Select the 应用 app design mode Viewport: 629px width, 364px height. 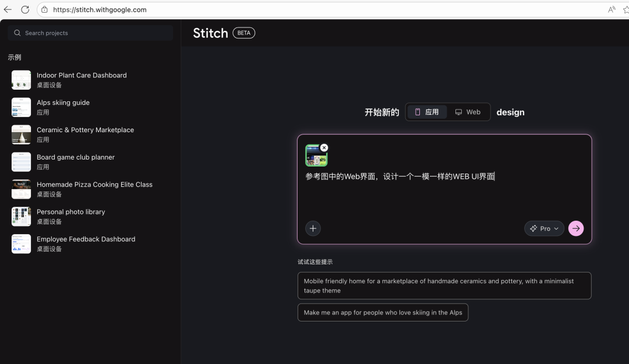(x=427, y=112)
